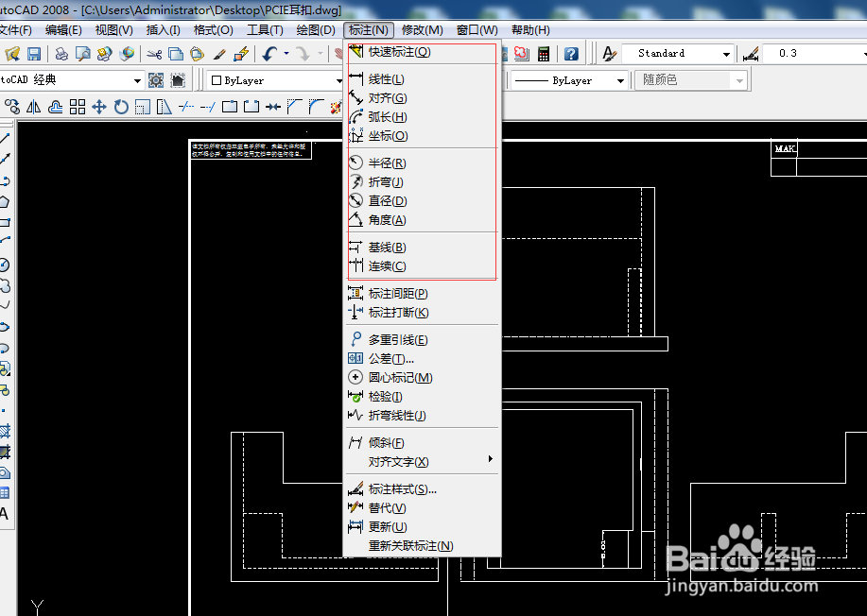867x616 pixels.
Task: Choose 连续(C) dimension
Action: (423, 265)
